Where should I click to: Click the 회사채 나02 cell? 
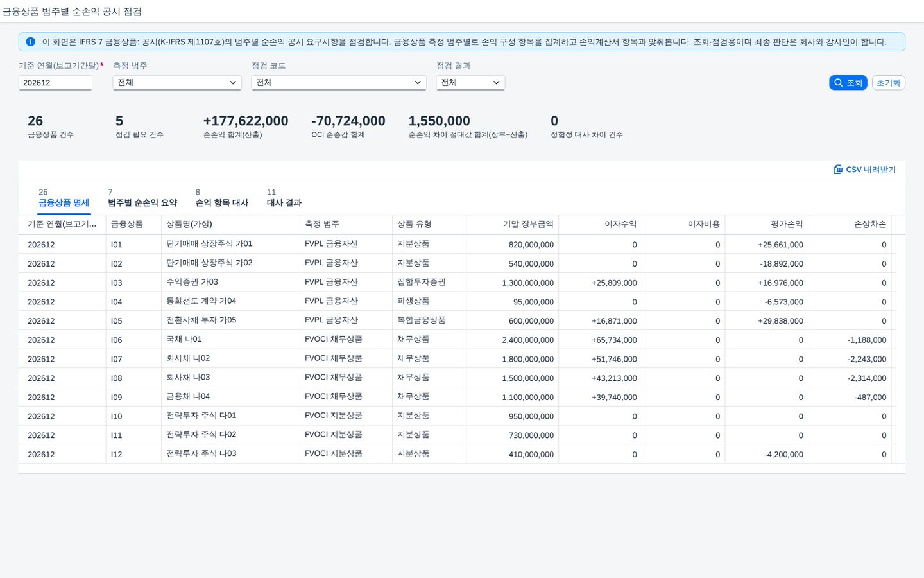tap(230, 358)
